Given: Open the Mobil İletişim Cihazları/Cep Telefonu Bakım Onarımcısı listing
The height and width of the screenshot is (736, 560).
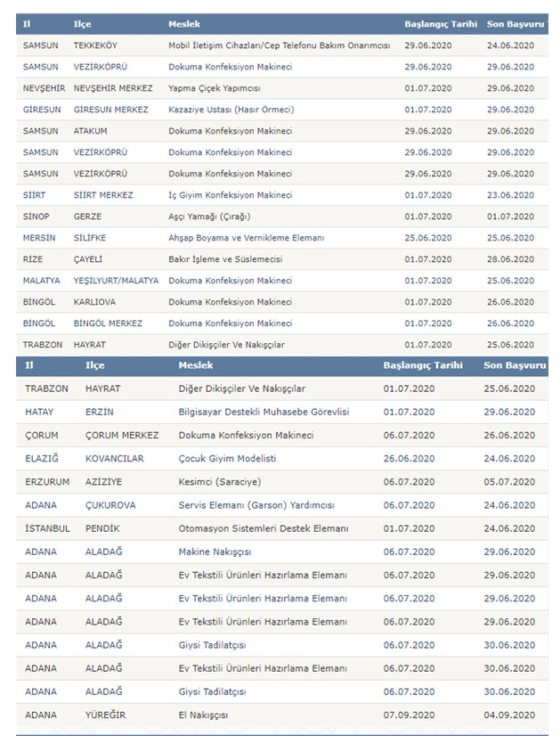Looking at the screenshot, I should [279, 45].
